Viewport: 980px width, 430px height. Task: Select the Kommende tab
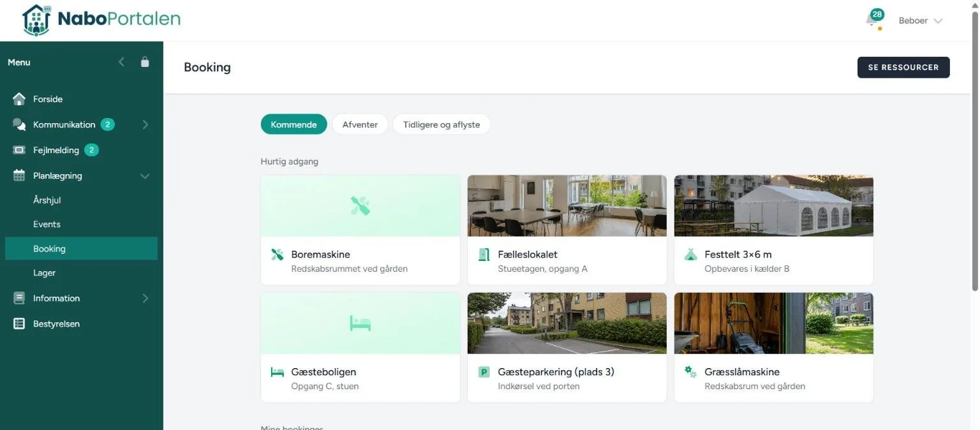pyautogui.click(x=293, y=124)
